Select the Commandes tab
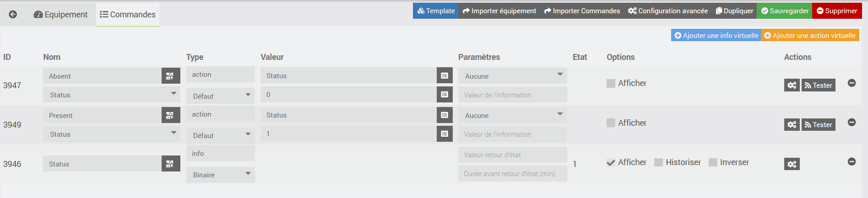 pyautogui.click(x=128, y=15)
